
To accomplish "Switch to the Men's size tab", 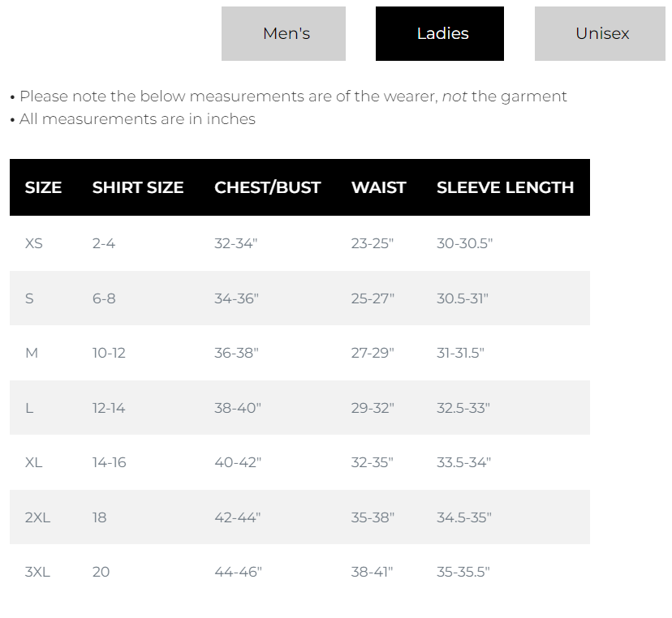I will (284, 33).
